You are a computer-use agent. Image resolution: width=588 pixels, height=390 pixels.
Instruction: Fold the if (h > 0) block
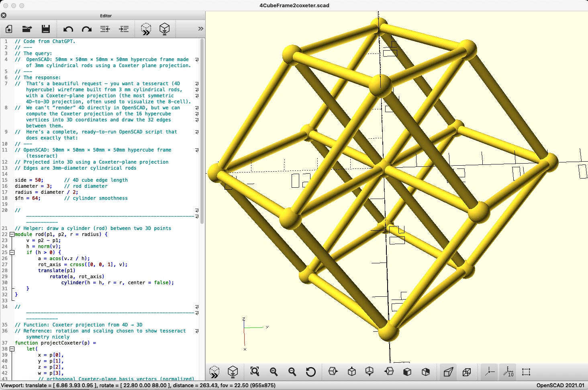[x=12, y=252]
